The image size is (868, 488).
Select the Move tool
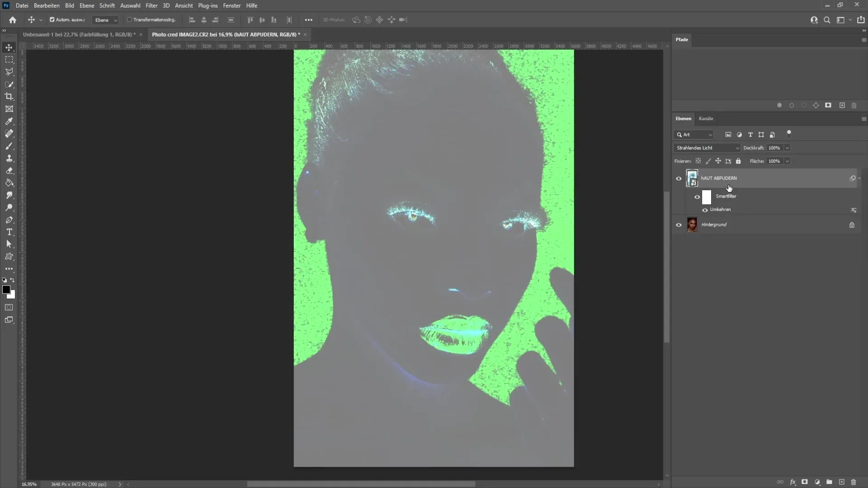(x=9, y=47)
